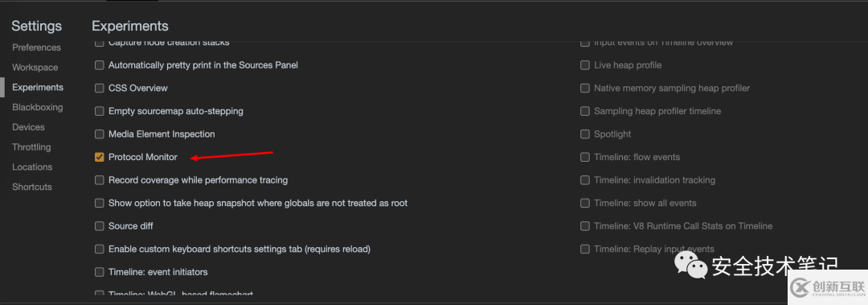Viewport: 868px width, 305px height.
Task: Enable the Spotlight experiment checkbox
Action: pyautogui.click(x=585, y=134)
